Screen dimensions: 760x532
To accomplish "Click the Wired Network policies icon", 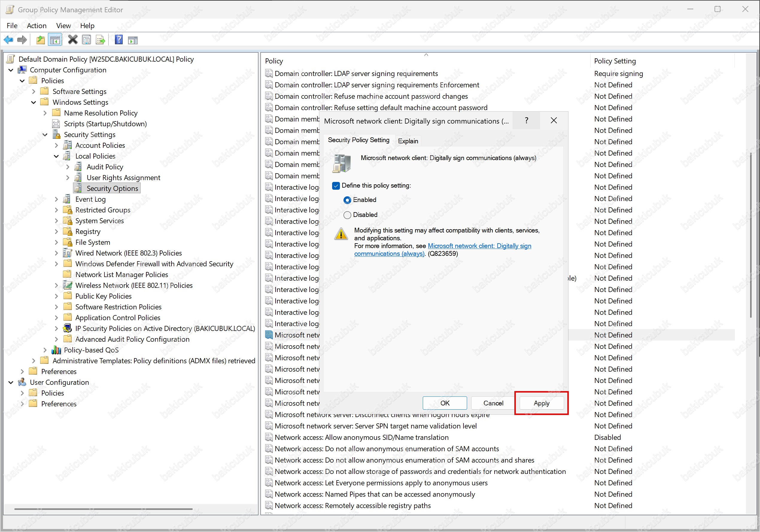I will [x=68, y=253].
